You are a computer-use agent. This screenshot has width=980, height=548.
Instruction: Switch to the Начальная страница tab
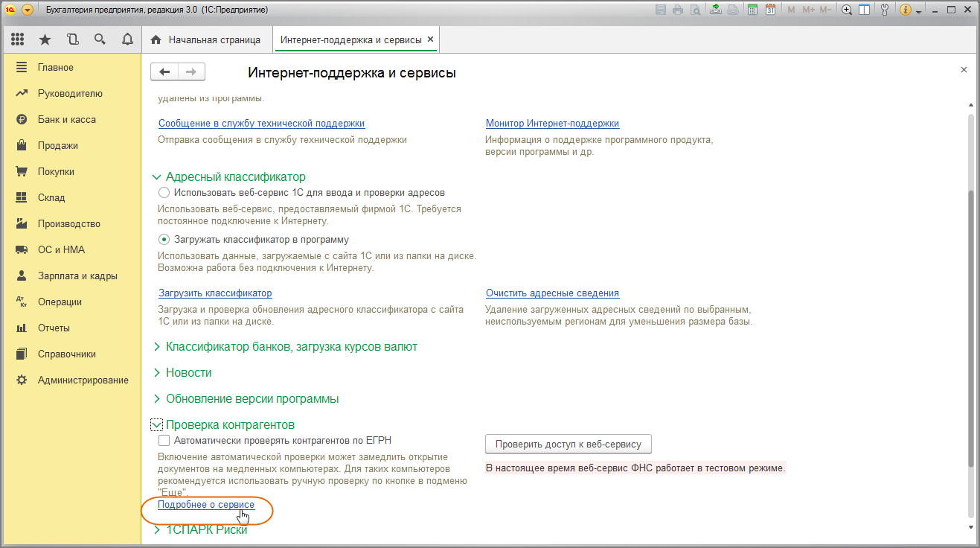[206, 39]
